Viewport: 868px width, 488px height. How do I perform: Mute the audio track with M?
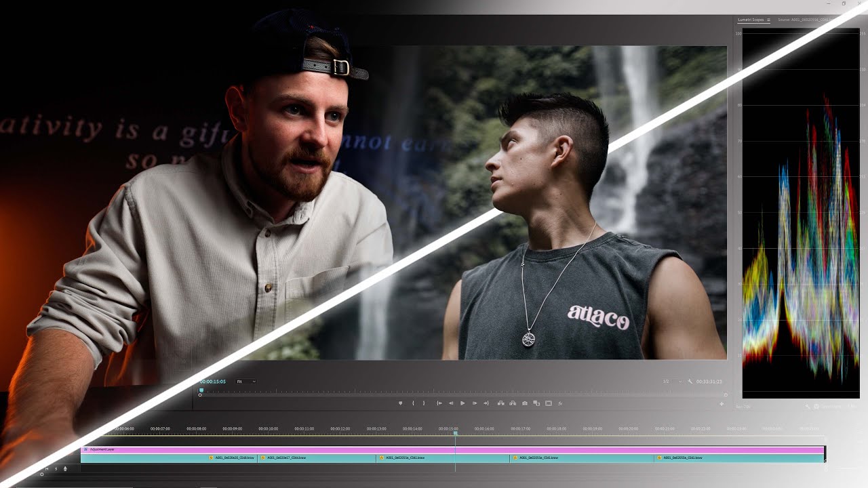click(x=47, y=469)
